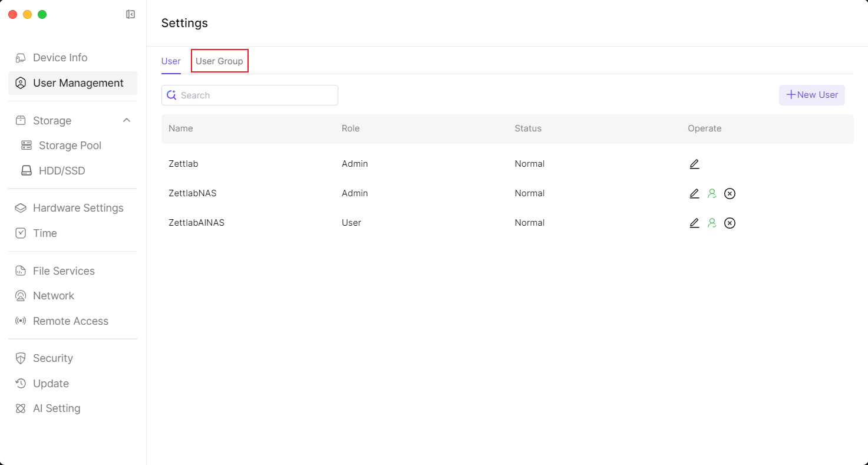Select the User tab
The height and width of the screenshot is (465, 868).
point(171,61)
